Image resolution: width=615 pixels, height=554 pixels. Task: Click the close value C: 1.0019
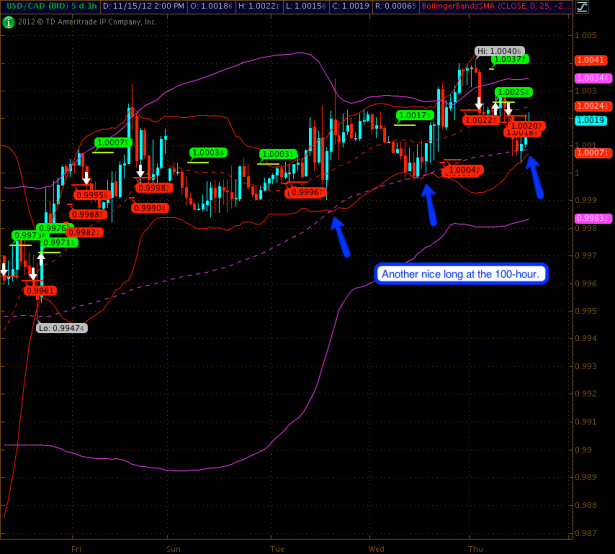pos(351,6)
